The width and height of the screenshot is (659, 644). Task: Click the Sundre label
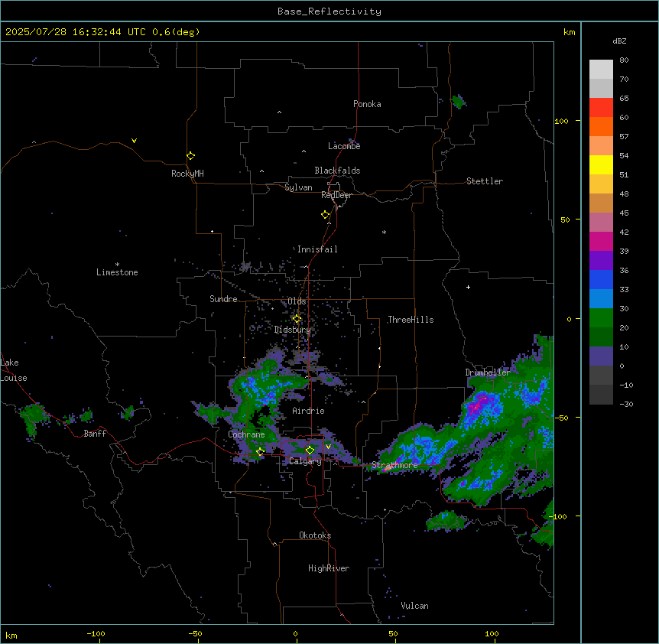223,299
